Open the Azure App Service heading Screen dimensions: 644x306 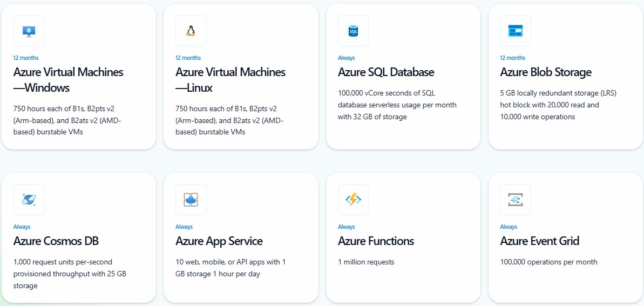tap(219, 241)
